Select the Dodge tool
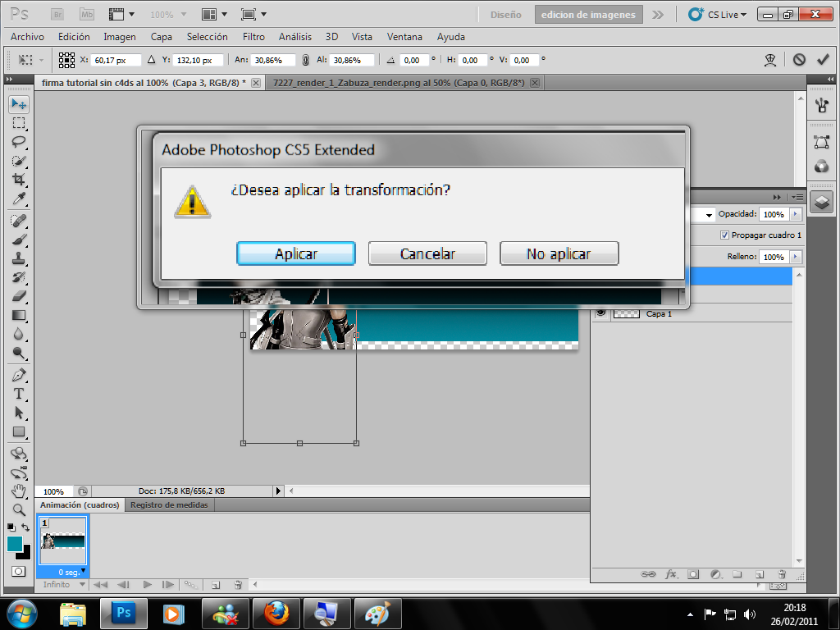Screen dimensions: 840x630 pos(19,353)
